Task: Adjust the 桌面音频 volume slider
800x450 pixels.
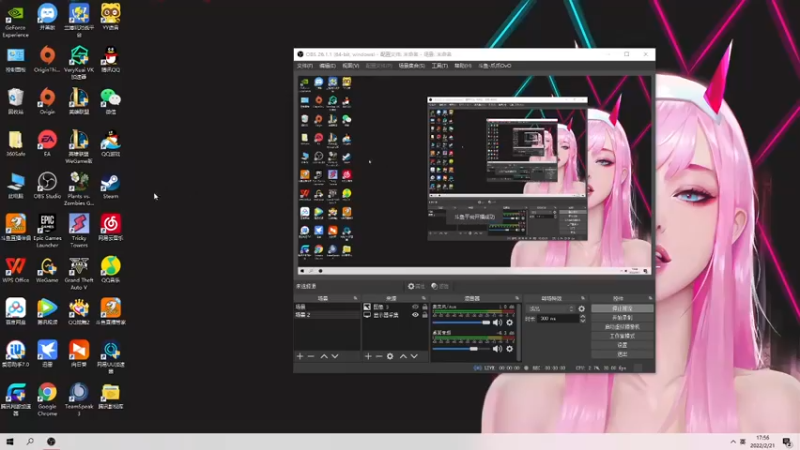Action: 461,349
